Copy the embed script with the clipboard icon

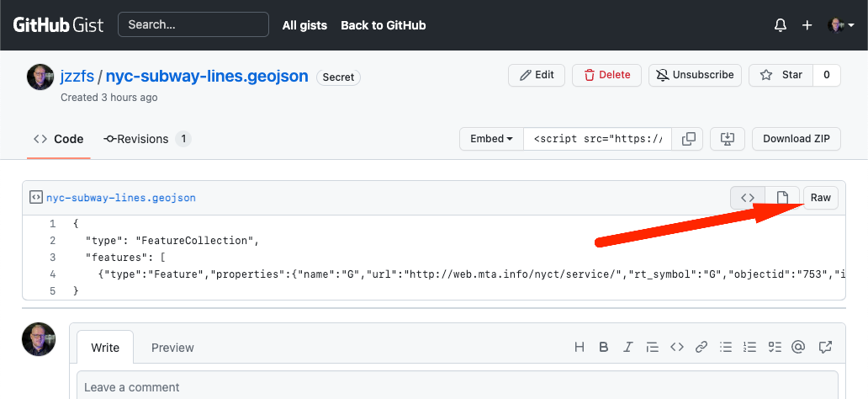click(x=688, y=139)
